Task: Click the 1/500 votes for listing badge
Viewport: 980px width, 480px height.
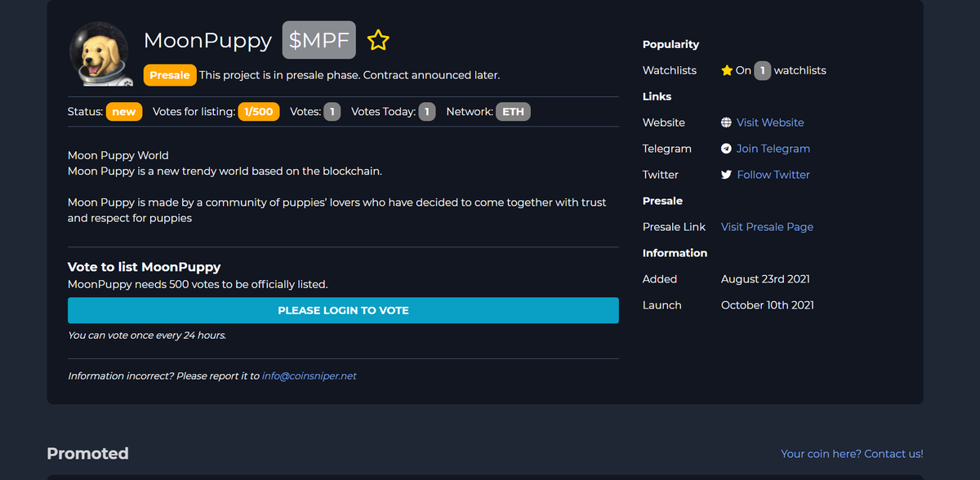Action: [259, 112]
